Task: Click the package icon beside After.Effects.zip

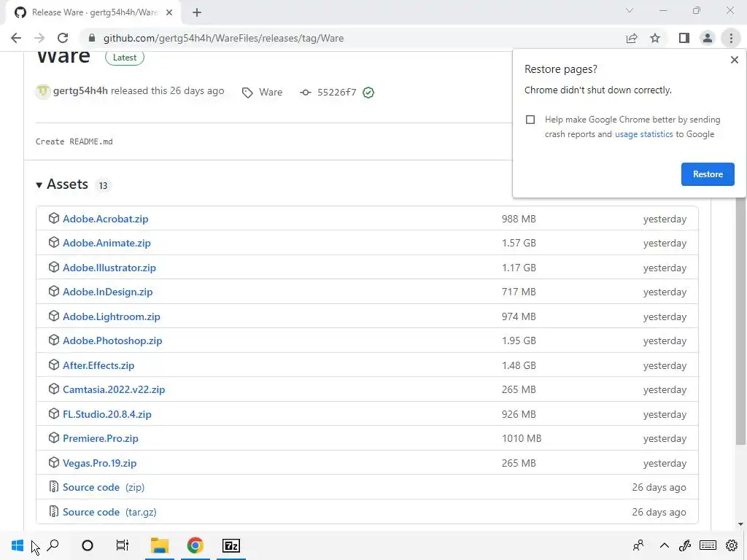Action: coord(54,365)
